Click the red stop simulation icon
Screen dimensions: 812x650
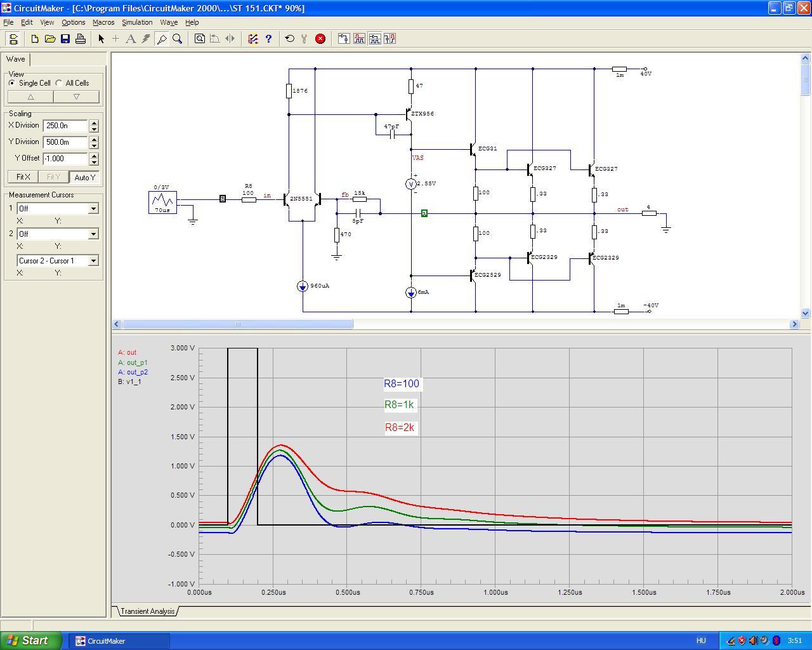tap(320, 39)
